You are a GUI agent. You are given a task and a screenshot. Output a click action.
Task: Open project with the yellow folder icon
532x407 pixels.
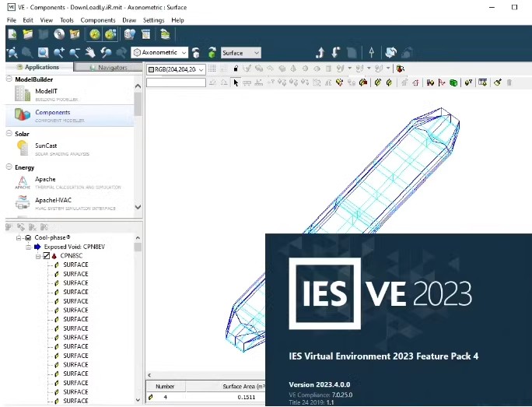point(28,34)
